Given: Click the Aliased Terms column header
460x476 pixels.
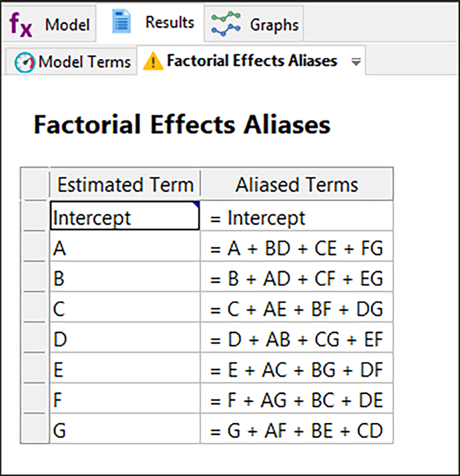Looking at the screenshot, I should (297, 185).
